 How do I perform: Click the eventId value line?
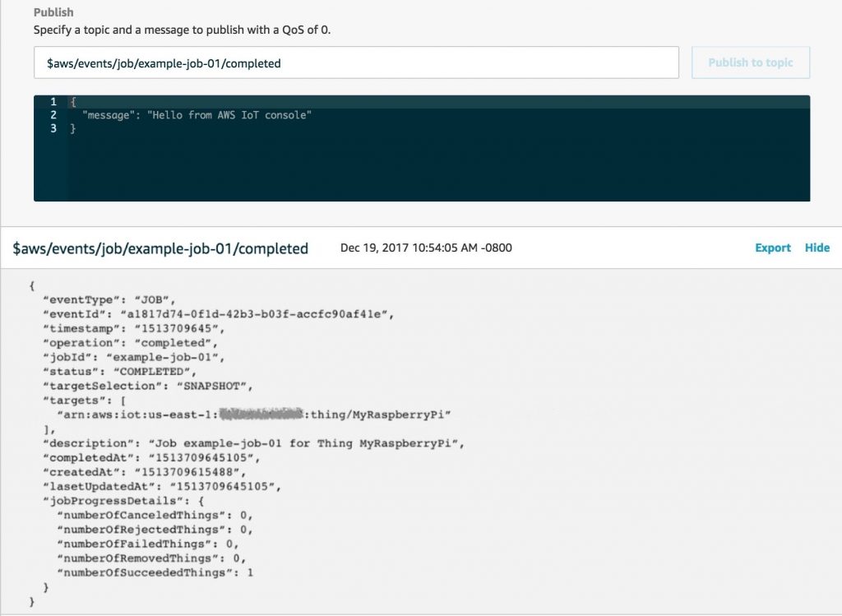219,314
